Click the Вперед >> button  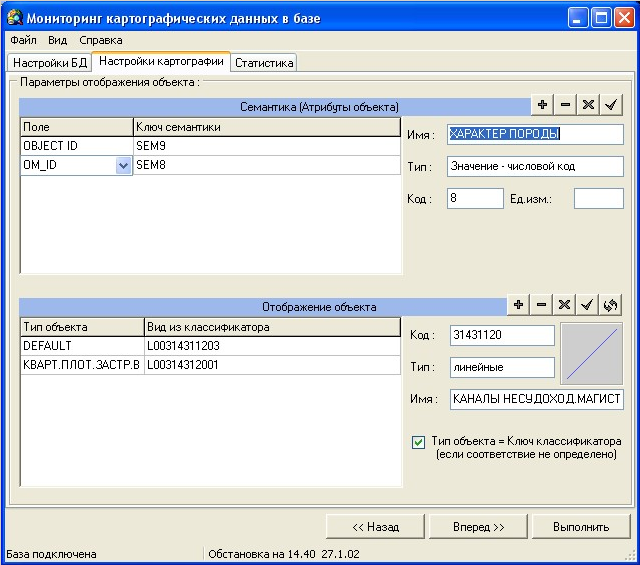point(478,526)
